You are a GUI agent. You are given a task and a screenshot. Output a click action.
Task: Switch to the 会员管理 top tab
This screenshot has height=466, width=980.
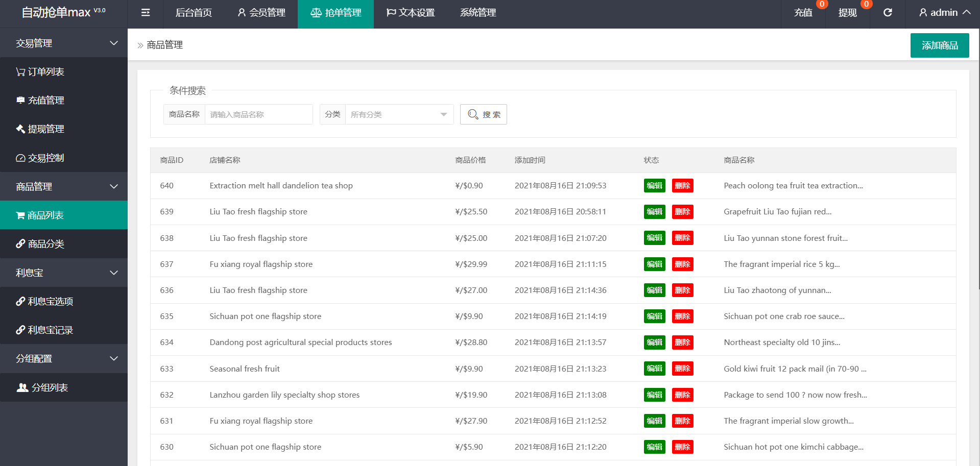pyautogui.click(x=261, y=13)
